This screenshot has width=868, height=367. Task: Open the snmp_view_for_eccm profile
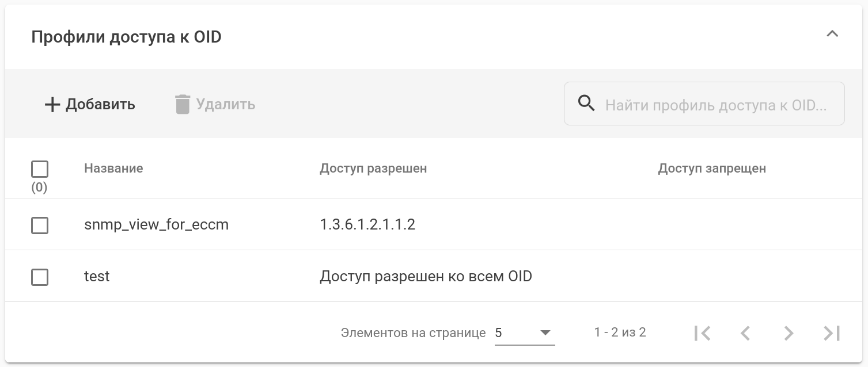156,225
